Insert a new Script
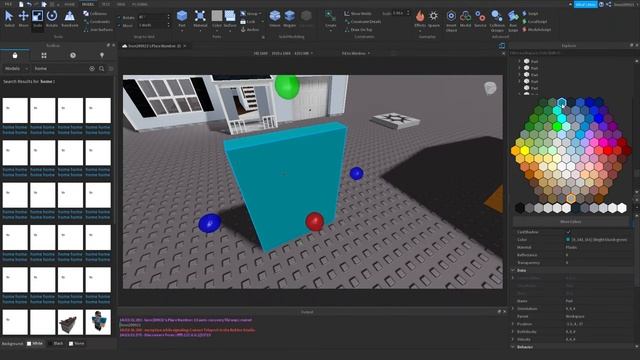Screen dimensions: 640x360 click(531, 13)
